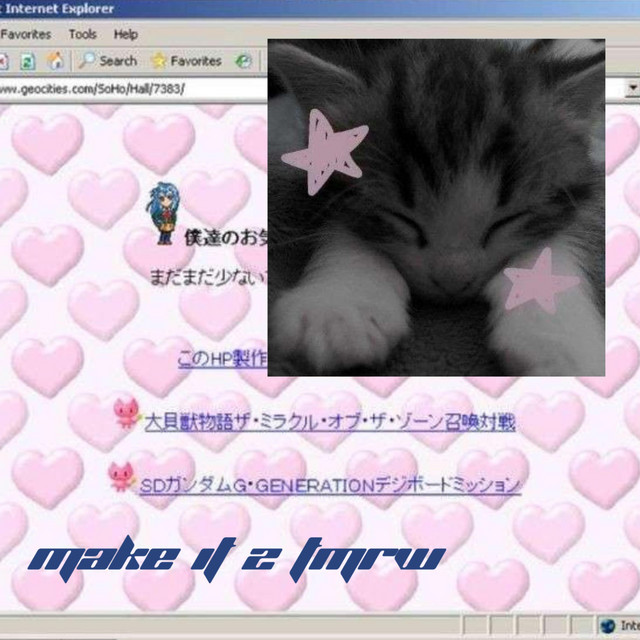640x640 pixels.
Task: Click the History icon beside Favorites
Action: point(244,61)
